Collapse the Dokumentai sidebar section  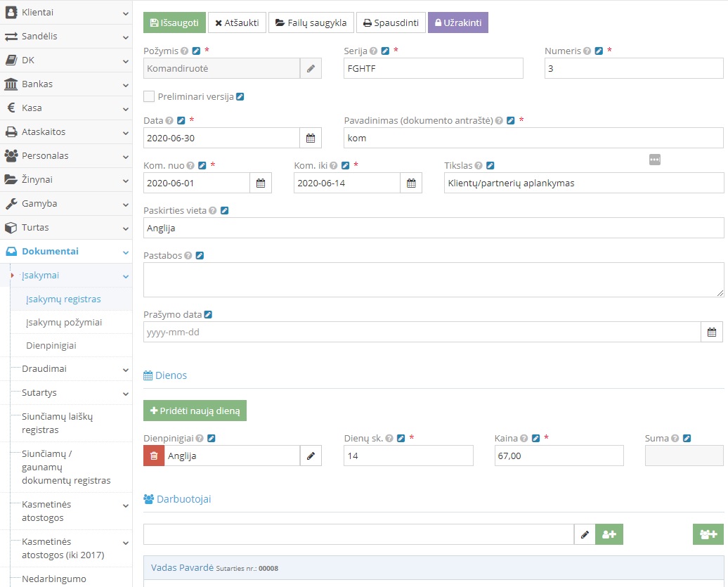pyautogui.click(x=66, y=251)
